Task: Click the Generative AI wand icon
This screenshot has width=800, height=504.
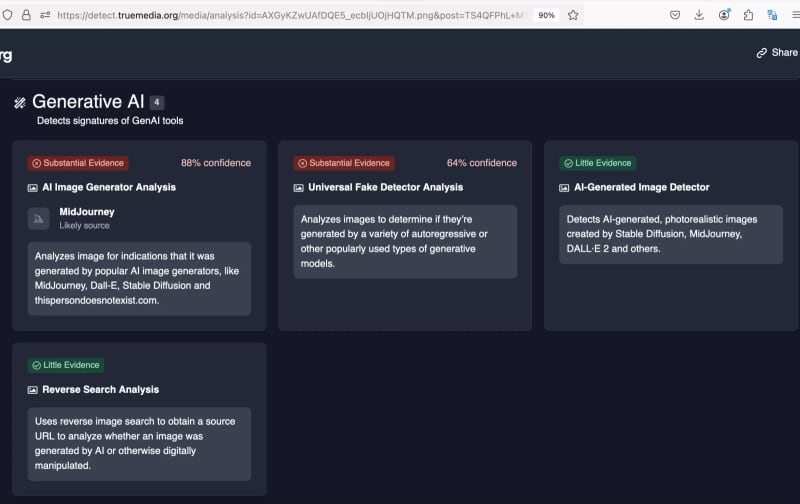Action: pyautogui.click(x=19, y=102)
